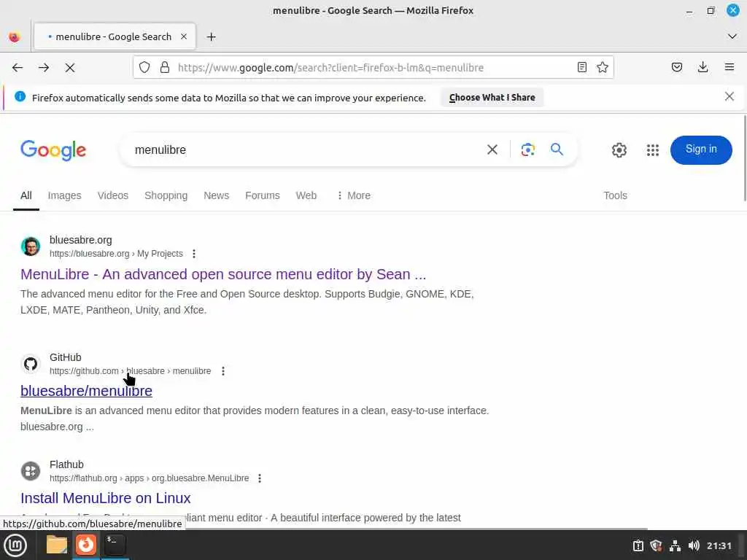747x560 pixels.
Task: Toggle reader view in the address bar
Action: point(581,67)
